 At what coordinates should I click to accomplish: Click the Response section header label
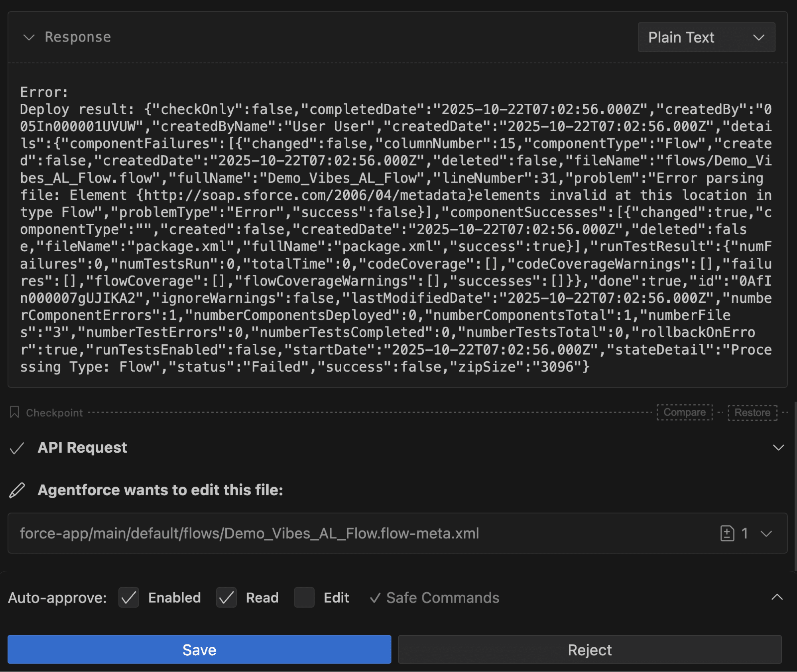click(x=78, y=37)
